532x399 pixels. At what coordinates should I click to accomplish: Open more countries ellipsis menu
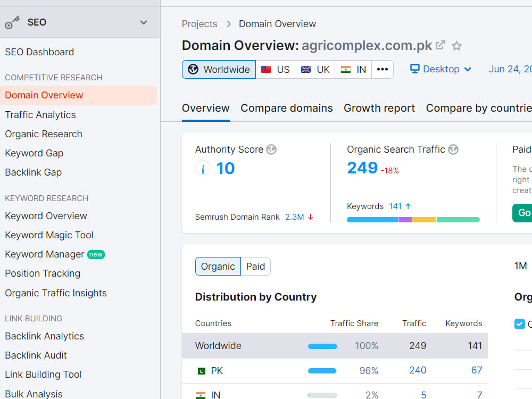(383, 70)
